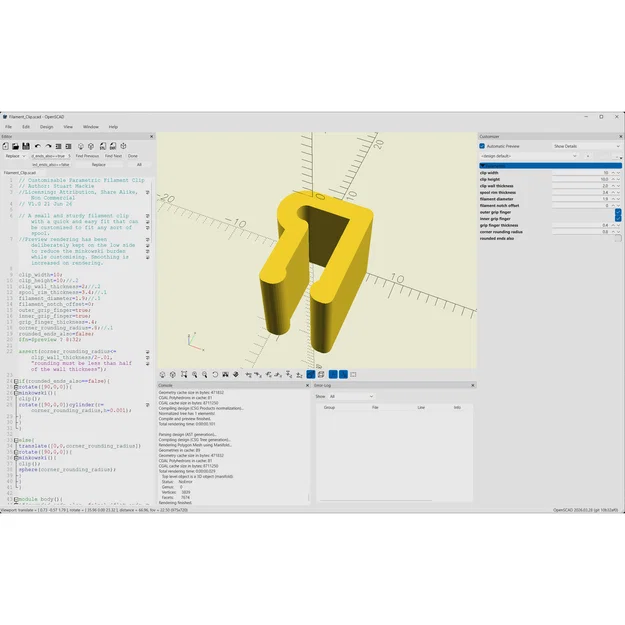Close the Console panel
The height and width of the screenshot is (625, 625).
(x=307, y=385)
